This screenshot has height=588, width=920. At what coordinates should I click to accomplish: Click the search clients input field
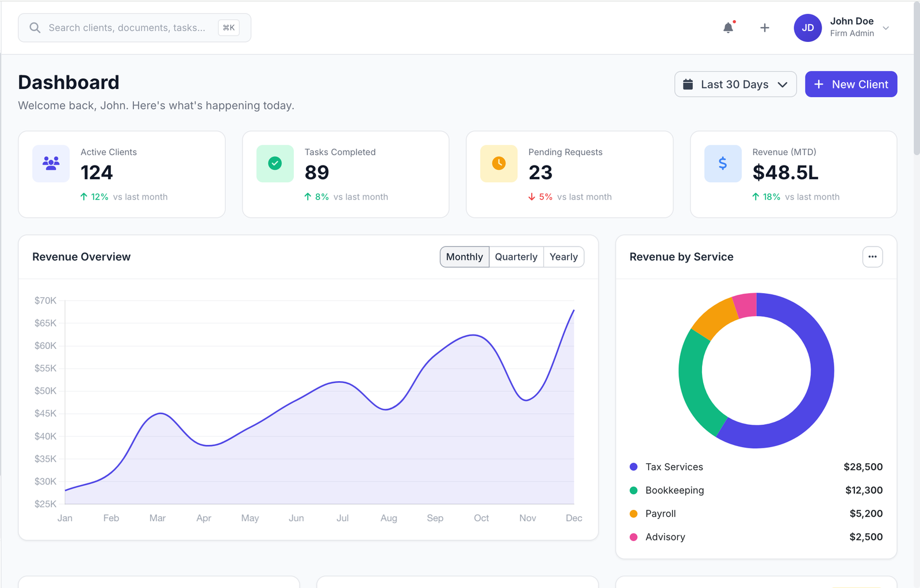pos(132,27)
